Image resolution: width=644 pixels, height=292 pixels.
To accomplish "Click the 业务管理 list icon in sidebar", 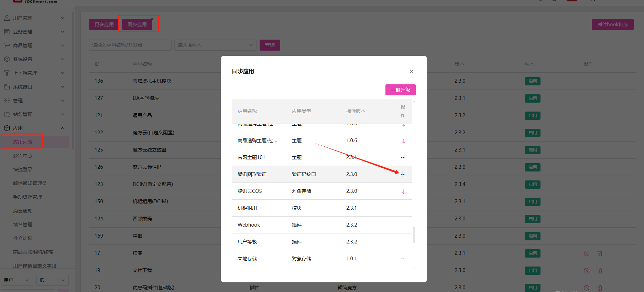I will 7,32.
